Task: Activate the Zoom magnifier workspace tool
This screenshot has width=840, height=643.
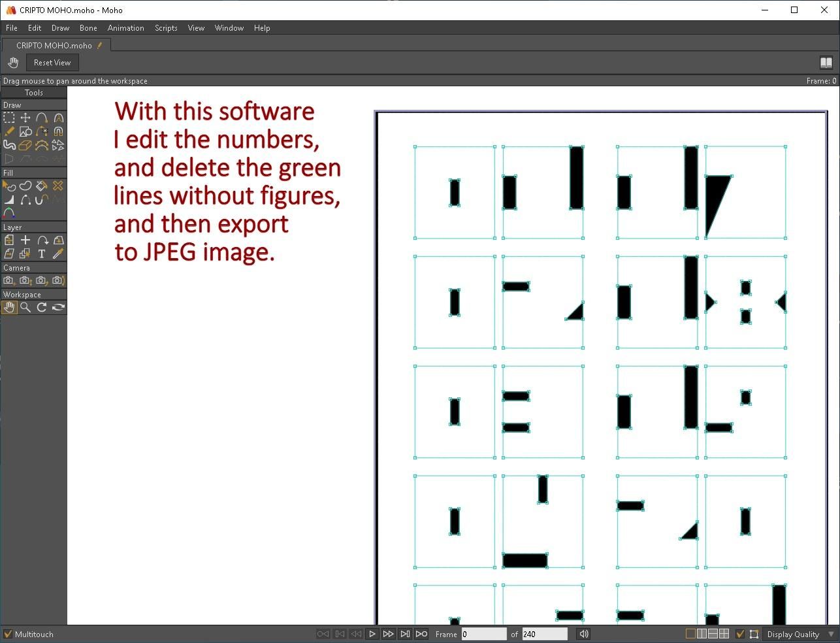Action: pos(25,307)
